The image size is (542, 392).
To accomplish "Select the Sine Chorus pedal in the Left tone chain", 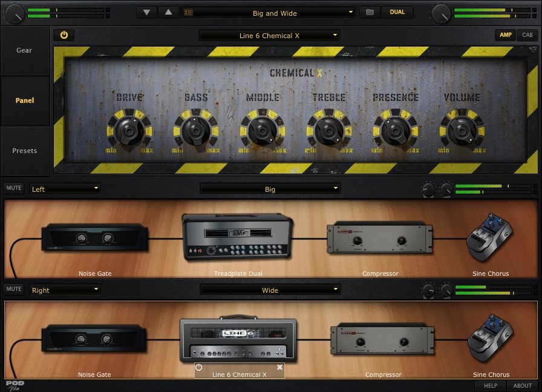I will [x=490, y=237].
